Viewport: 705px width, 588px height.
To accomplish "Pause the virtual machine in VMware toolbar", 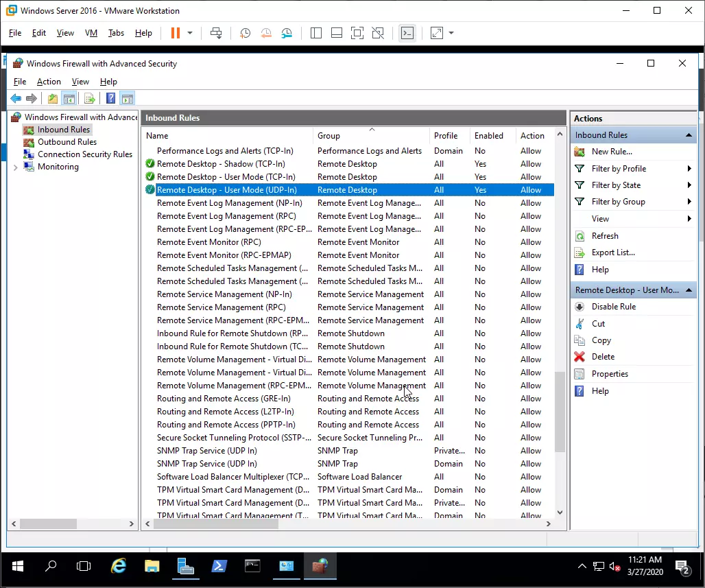I will click(x=176, y=33).
